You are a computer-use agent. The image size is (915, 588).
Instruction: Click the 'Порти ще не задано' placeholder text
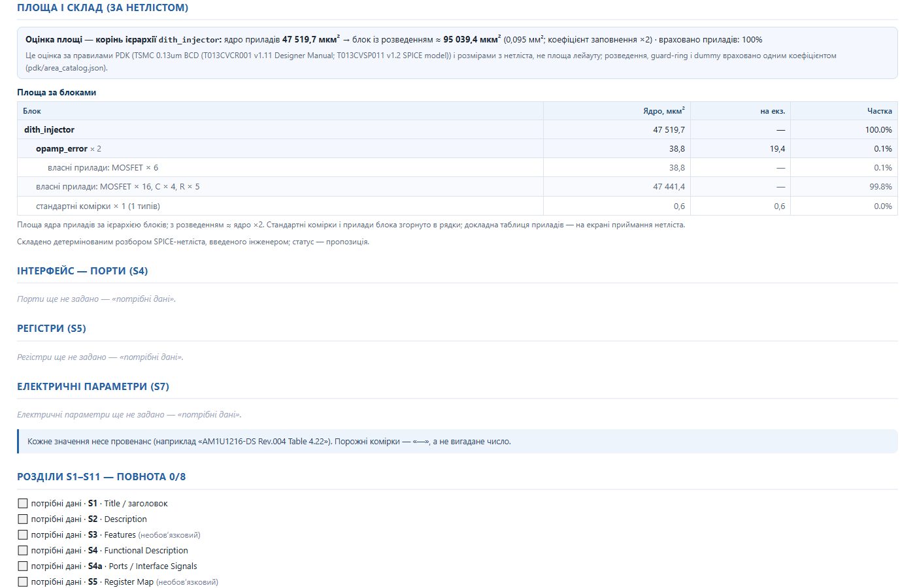pos(96,299)
